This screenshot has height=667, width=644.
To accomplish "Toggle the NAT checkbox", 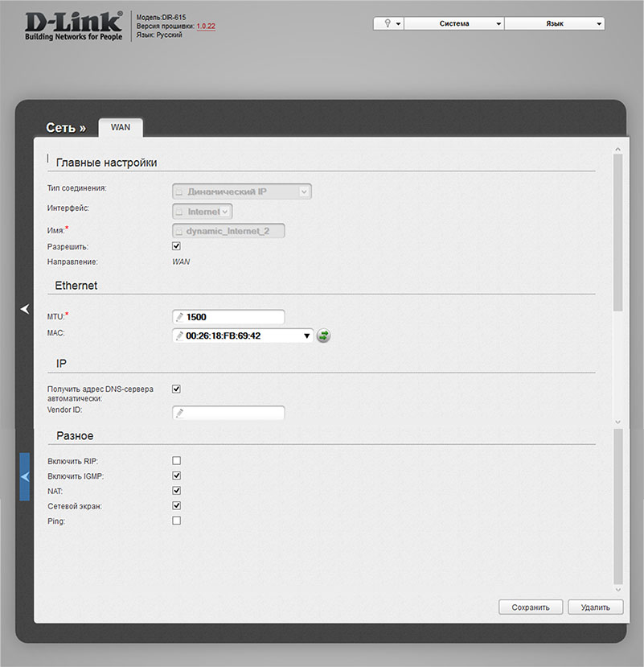I will click(177, 490).
